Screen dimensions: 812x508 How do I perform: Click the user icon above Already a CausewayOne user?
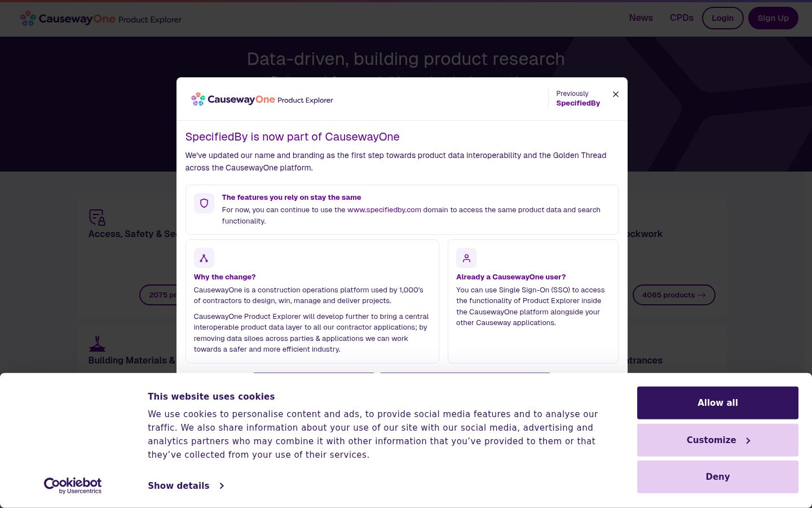(466, 258)
